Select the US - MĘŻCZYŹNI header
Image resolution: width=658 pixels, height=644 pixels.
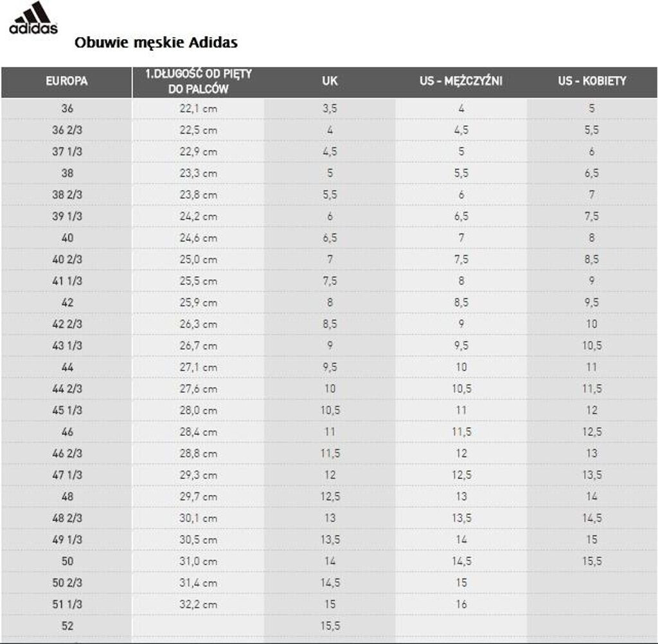tap(461, 82)
